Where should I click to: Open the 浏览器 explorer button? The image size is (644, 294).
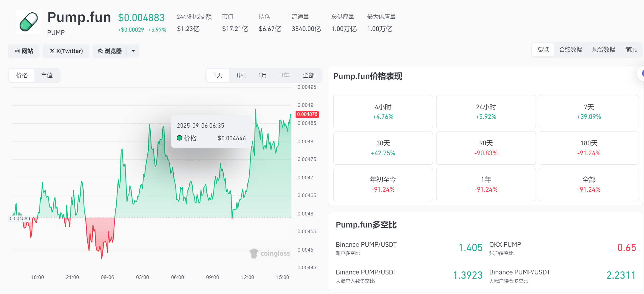point(110,51)
